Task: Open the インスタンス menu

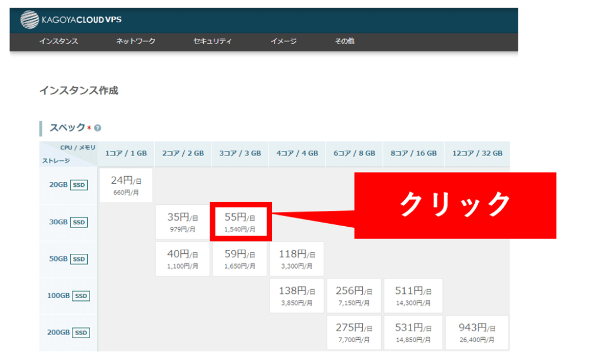Action: coord(59,41)
